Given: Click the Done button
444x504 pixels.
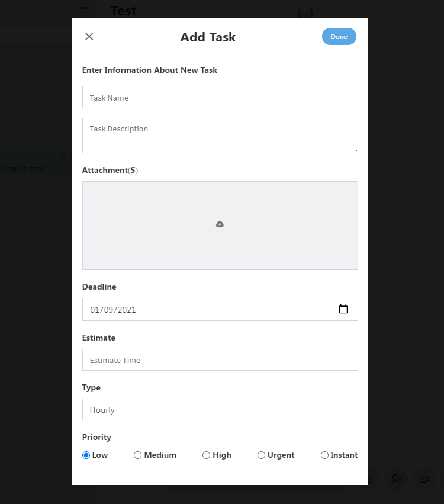Looking at the screenshot, I should click(339, 37).
